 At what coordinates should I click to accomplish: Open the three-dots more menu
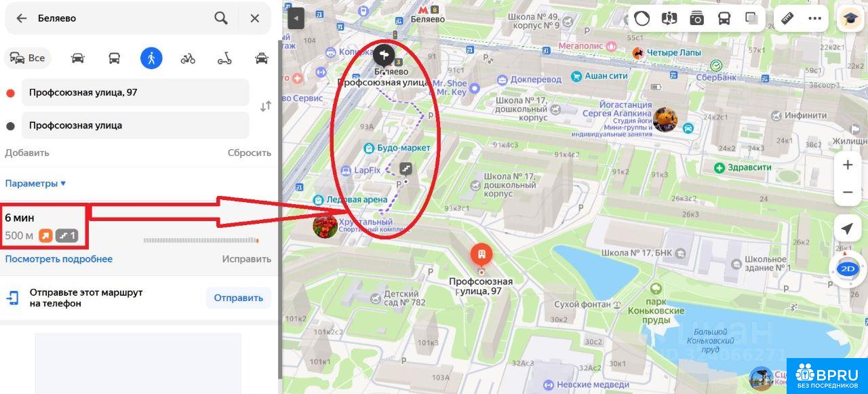pos(815,18)
